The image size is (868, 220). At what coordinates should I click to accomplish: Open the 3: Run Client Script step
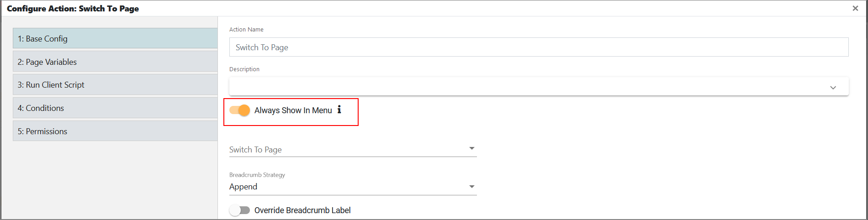point(115,84)
